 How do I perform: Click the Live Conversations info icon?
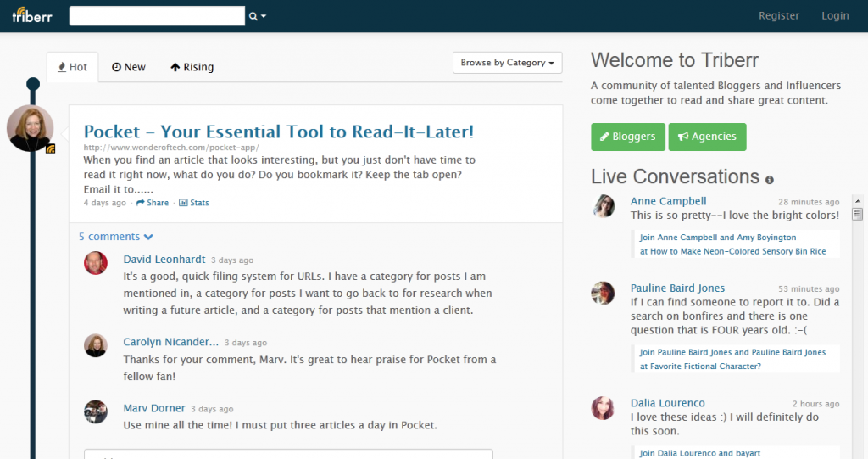pos(770,180)
